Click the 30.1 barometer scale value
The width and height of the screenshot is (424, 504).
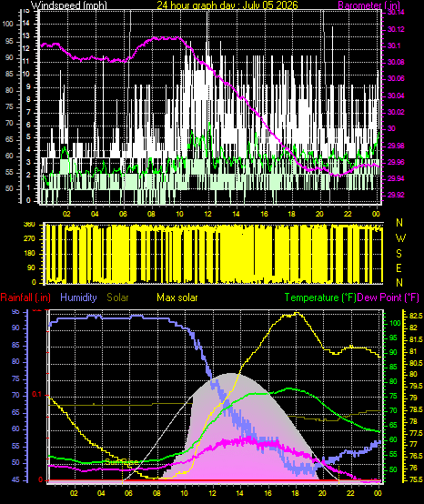393,46
